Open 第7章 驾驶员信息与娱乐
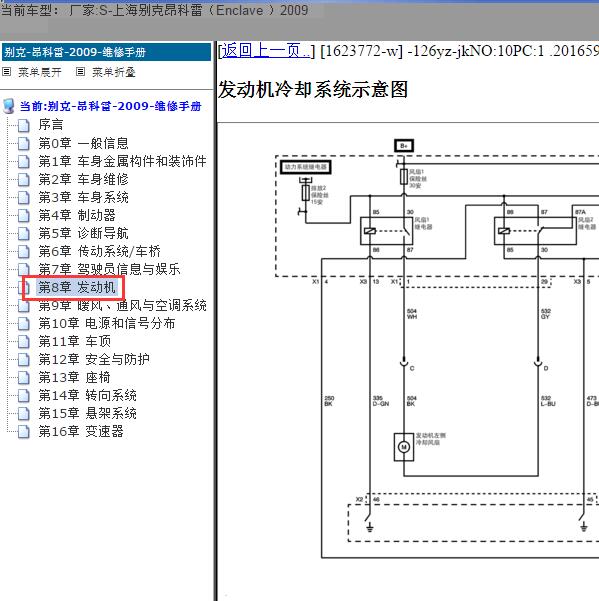 [109, 269]
